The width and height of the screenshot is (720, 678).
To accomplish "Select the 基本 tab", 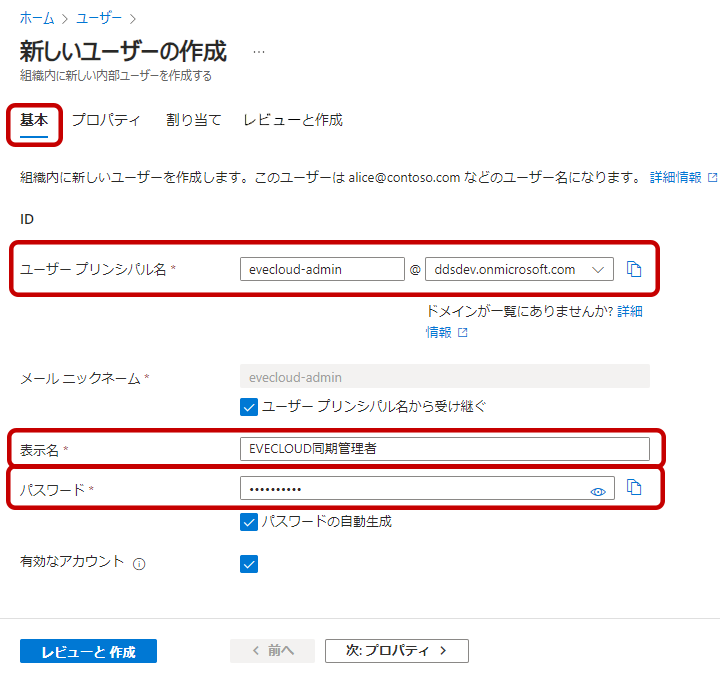I will 34,120.
